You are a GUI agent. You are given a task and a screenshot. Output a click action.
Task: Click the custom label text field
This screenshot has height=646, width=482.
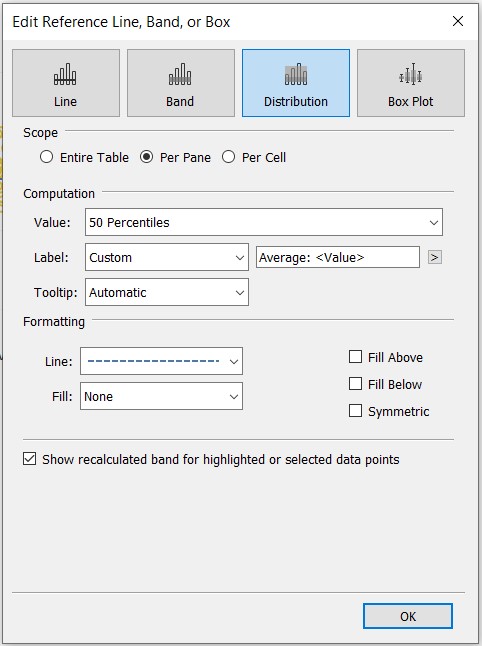tap(338, 257)
